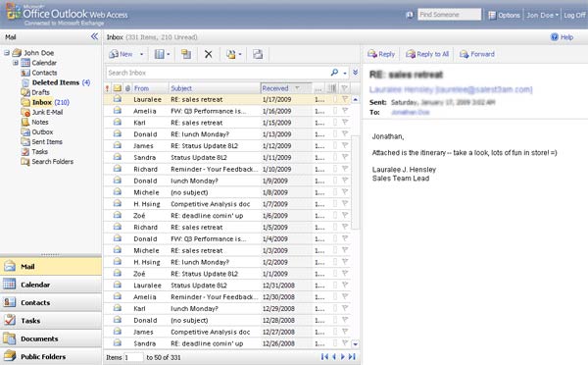Open Outbox folder
The image size is (588, 365).
click(x=37, y=131)
